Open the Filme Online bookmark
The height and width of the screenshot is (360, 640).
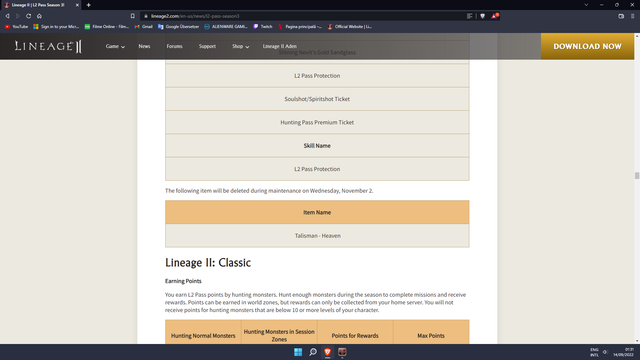coord(107,27)
